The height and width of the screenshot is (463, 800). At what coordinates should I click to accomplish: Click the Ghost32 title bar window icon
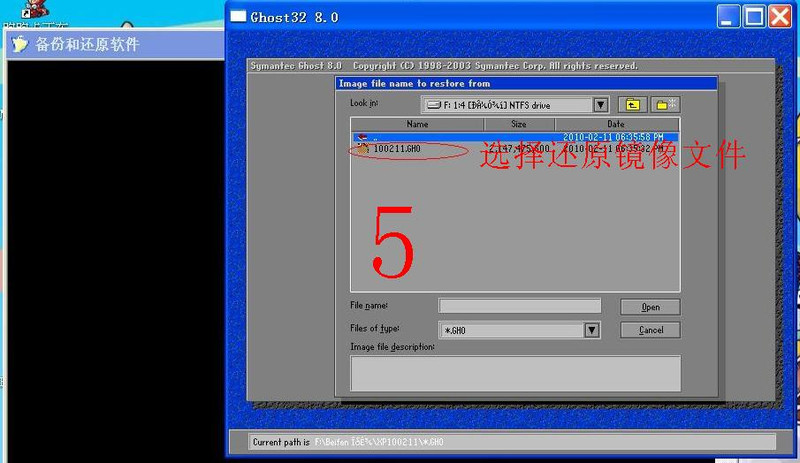(x=238, y=16)
